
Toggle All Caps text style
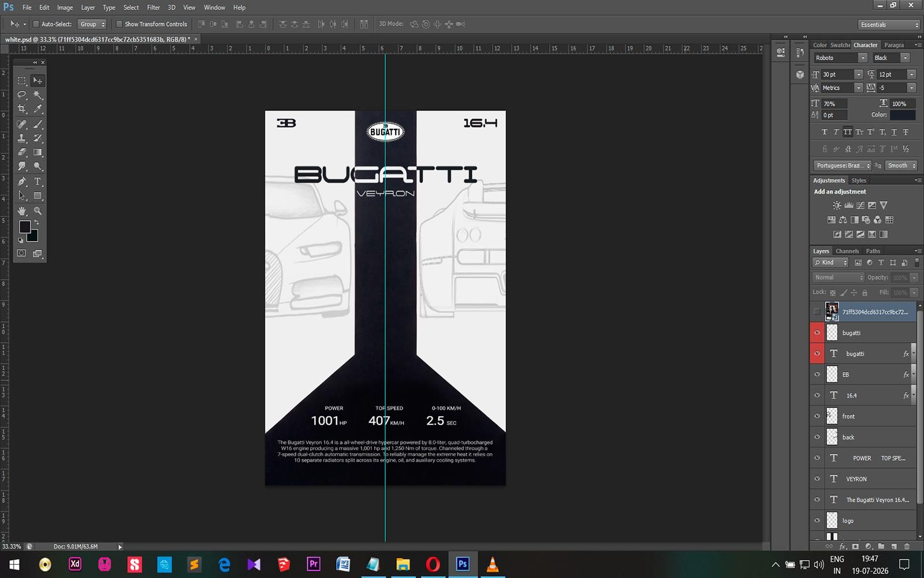pyautogui.click(x=847, y=132)
